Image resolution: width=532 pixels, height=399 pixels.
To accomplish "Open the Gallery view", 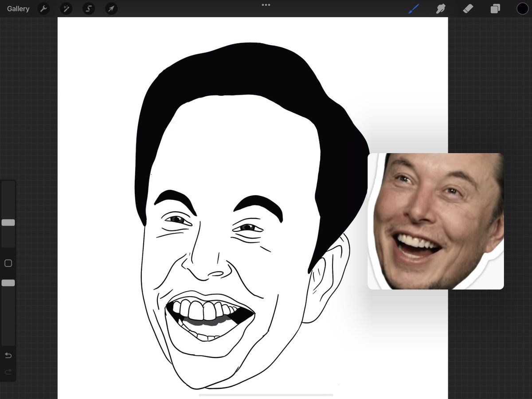I will pyautogui.click(x=18, y=8).
